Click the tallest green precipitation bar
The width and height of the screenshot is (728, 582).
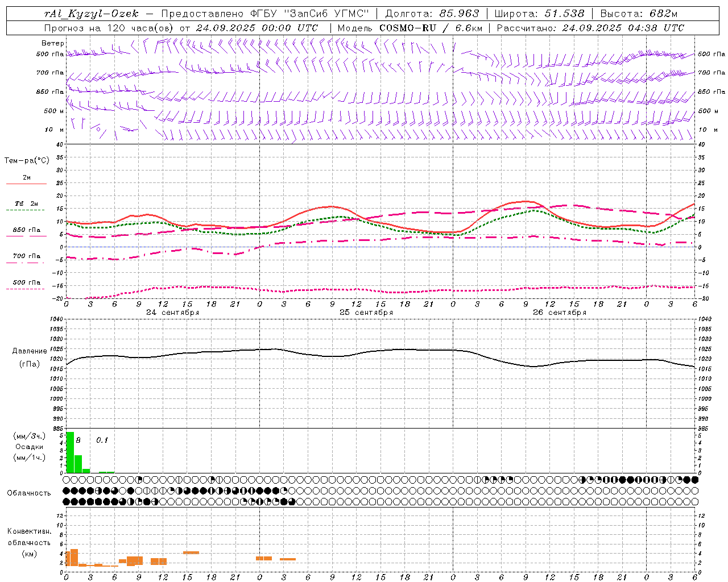tap(70, 452)
